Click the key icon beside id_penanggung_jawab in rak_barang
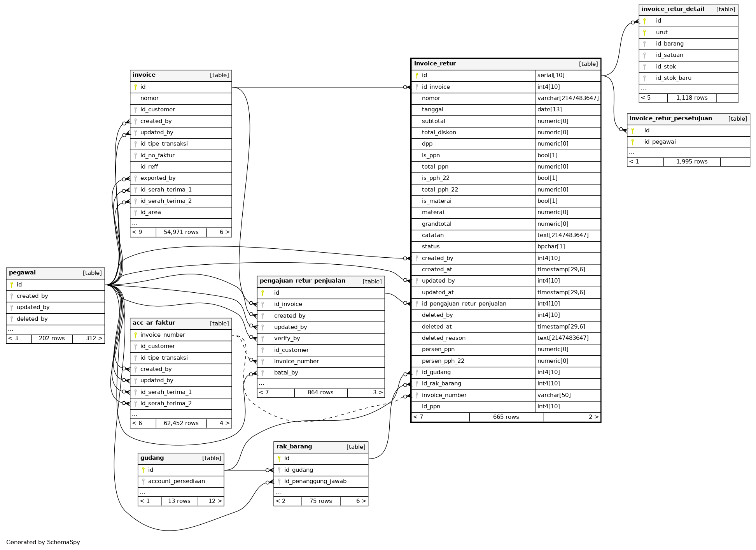 [279, 481]
